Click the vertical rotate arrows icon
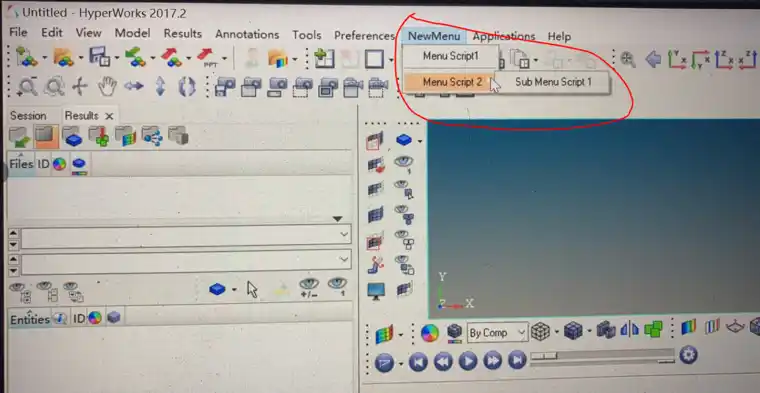The image size is (760, 393). (160, 87)
